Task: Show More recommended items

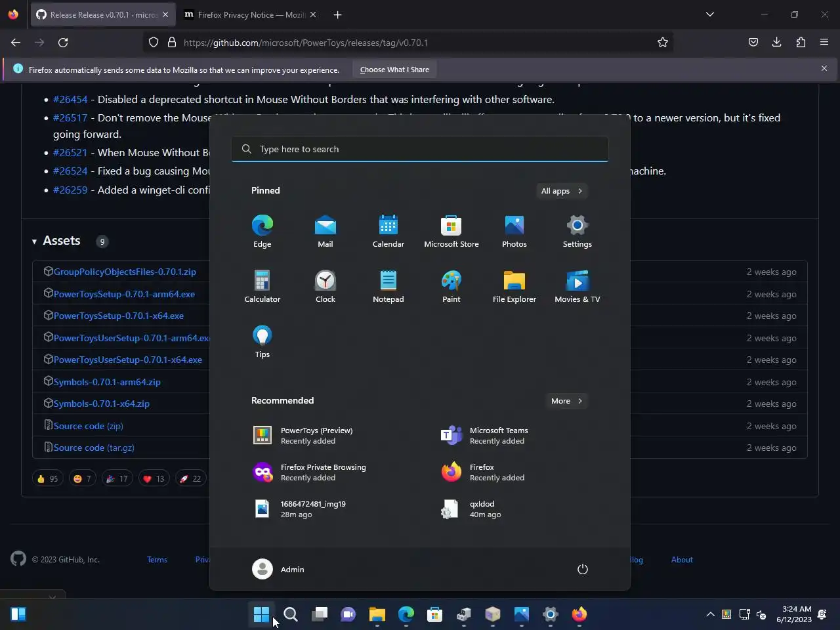Action: click(x=567, y=401)
